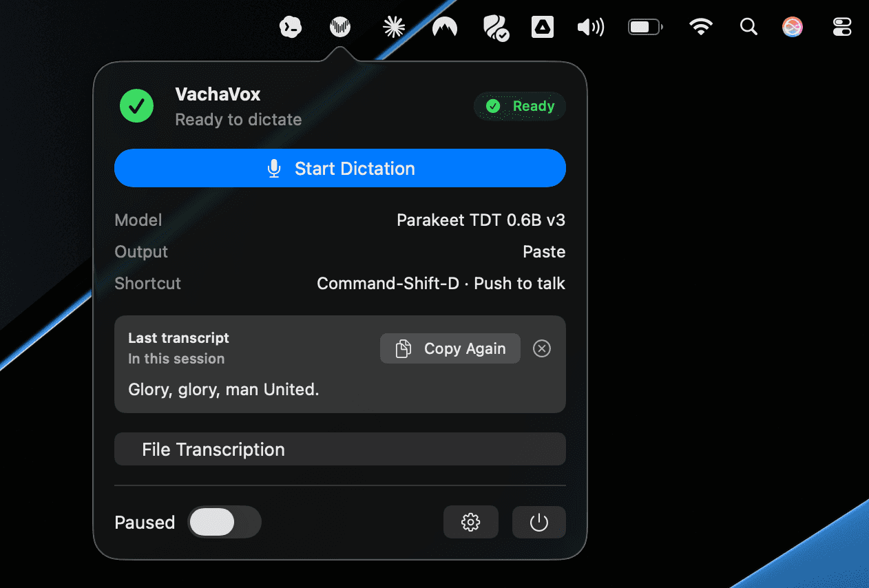Click the Parakeet TDT 0.6B v3 model value
This screenshot has width=869, height=588.
tap(481, 220)
